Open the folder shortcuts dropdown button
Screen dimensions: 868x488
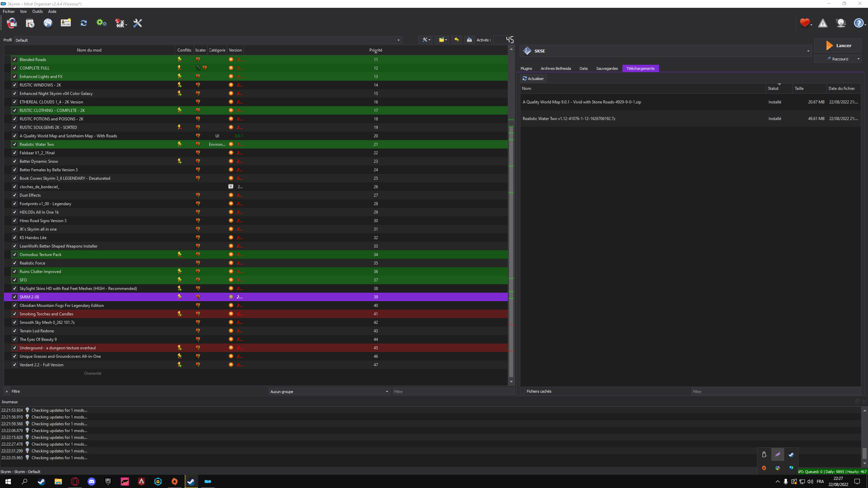click(x=442, y=40)
